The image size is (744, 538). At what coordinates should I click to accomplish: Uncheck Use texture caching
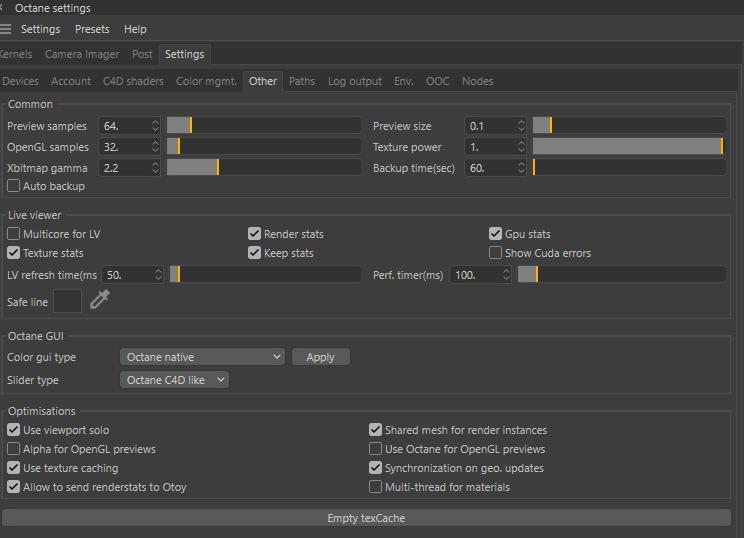point(13,468)
